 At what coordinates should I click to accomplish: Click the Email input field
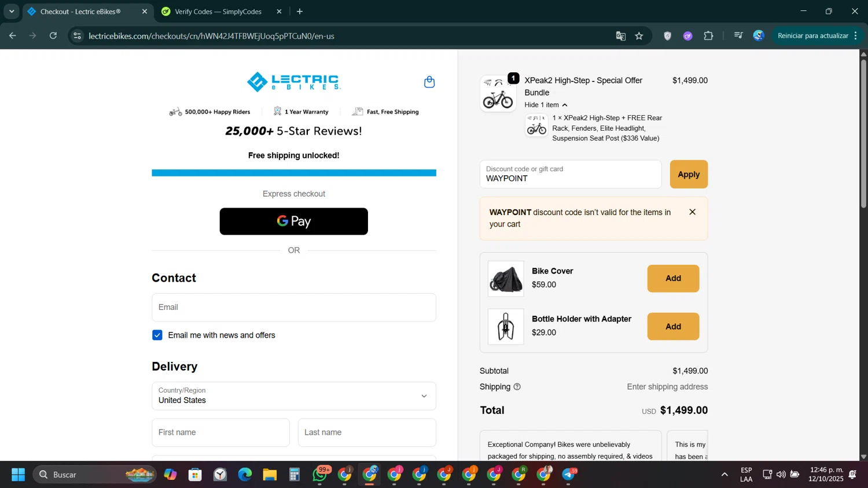[294, 308]
